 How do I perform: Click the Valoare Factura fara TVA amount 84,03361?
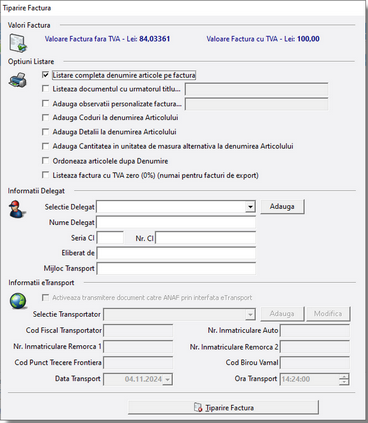tap(155, 39)
